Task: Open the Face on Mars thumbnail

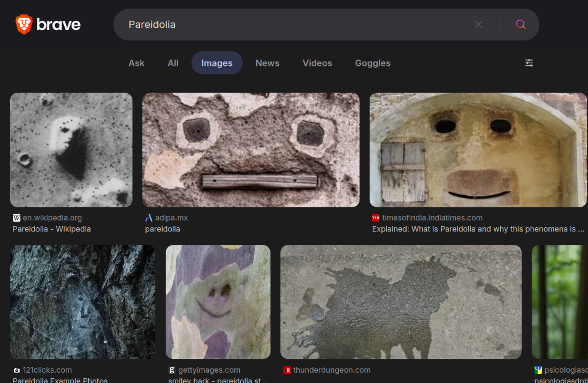Action: click(x=71, y=150)
